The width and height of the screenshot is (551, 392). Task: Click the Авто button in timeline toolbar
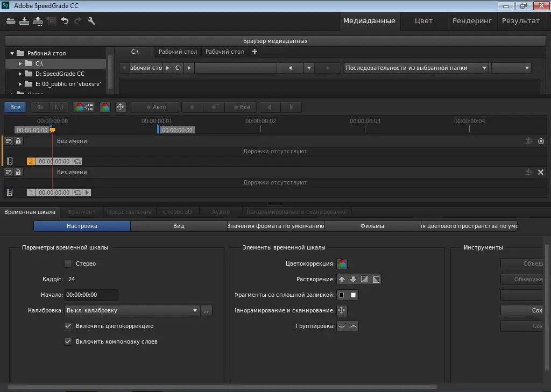(154, 107)
